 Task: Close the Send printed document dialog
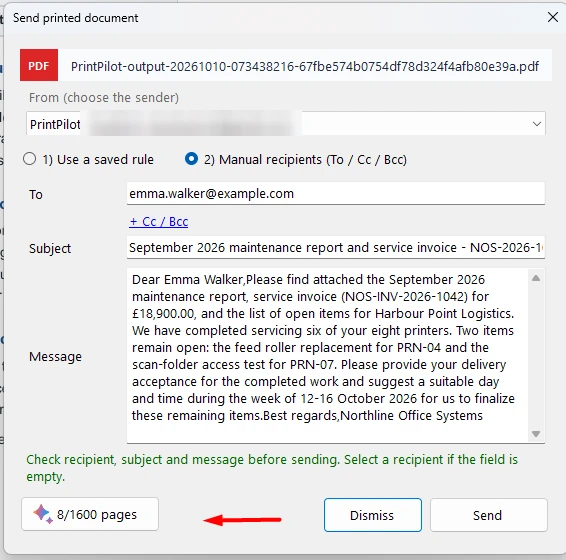coord(553,17)
